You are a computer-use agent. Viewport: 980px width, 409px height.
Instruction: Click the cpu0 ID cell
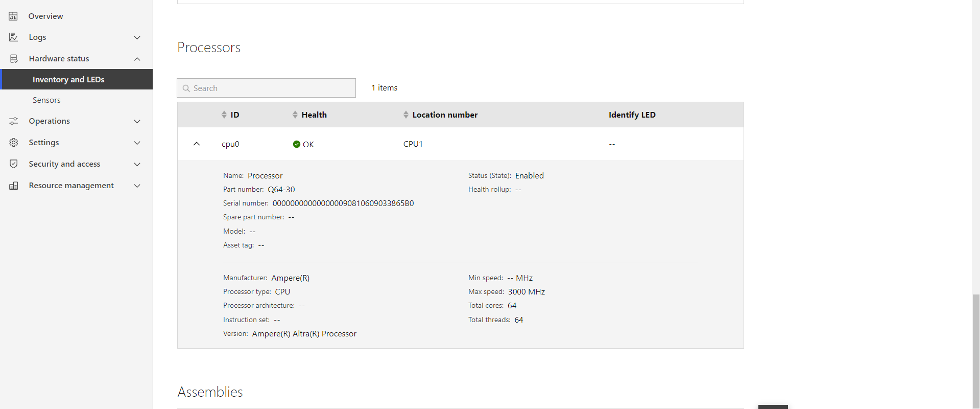click(x=230, y=144)
